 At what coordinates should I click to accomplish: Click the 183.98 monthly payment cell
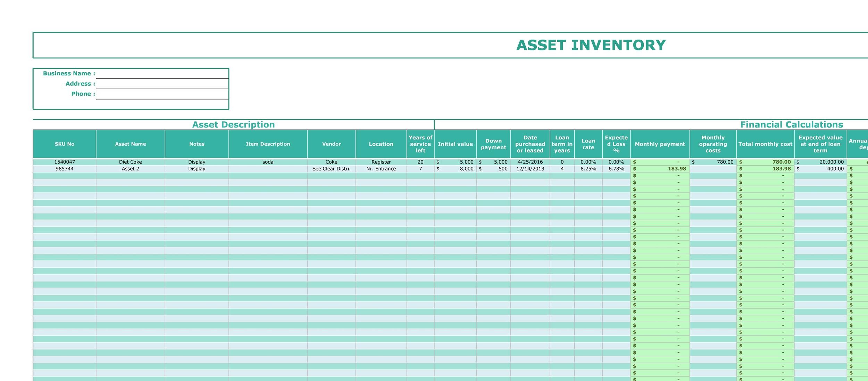pos(660,169)
